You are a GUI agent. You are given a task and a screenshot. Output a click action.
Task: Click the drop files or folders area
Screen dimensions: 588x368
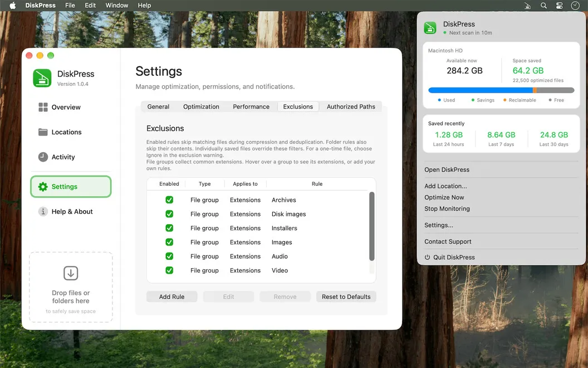[71, 287]
